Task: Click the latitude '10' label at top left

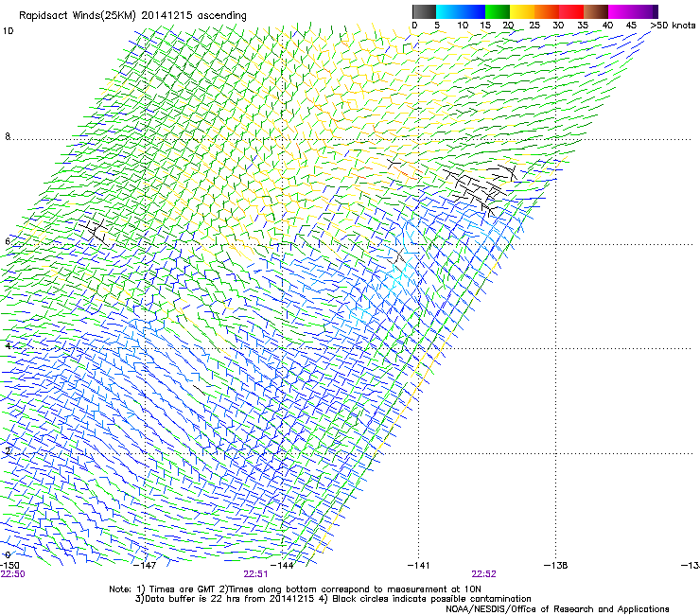Action: pos(9,31)
